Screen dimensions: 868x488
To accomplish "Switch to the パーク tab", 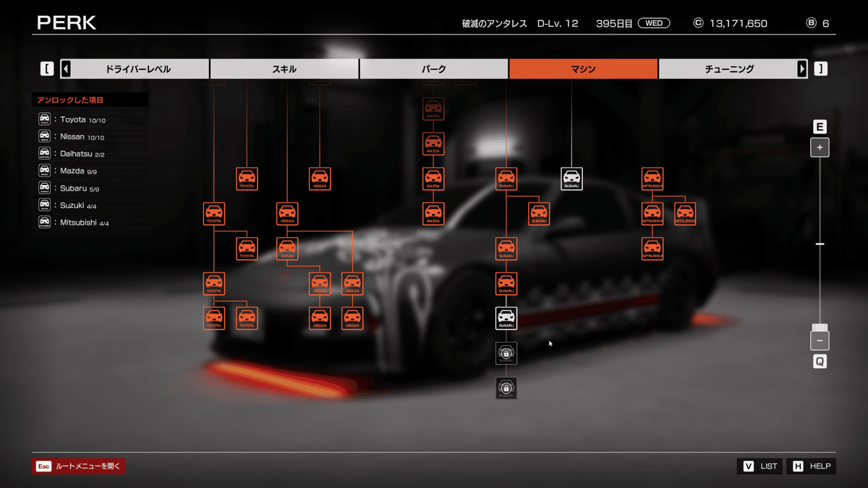I will click(x=434, y=69).
